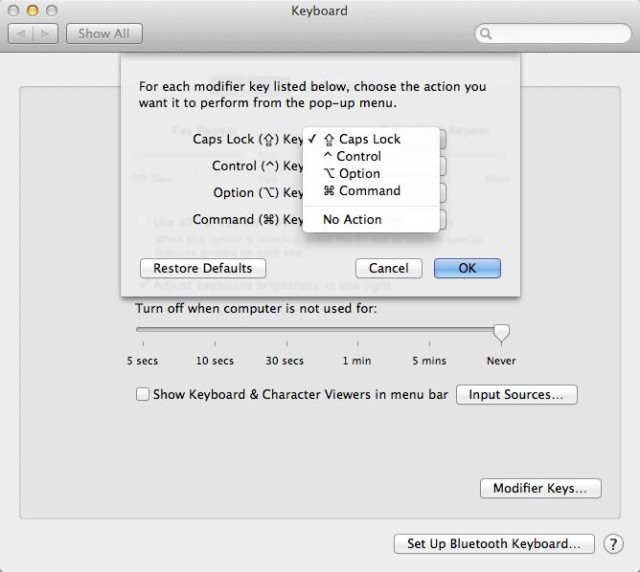This screenshot has height=572, width=640.
Task: Click the forward navigation arrow
Action: pyautogui.click(x=47, y=33)
